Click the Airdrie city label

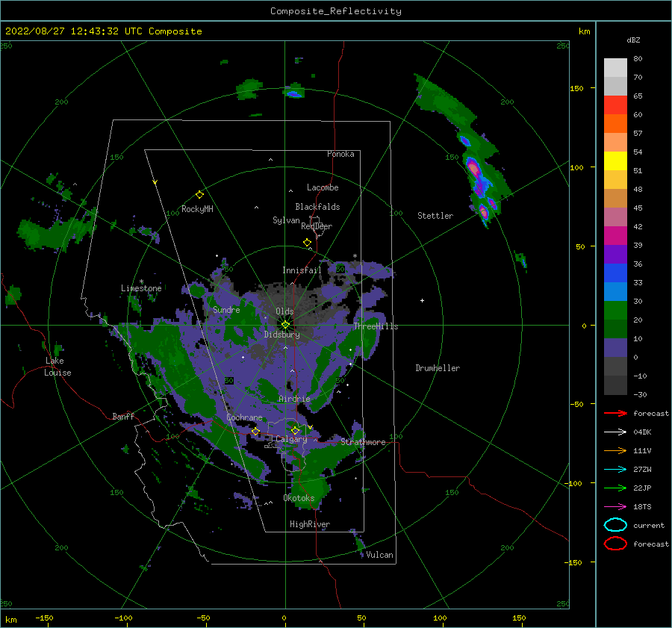click(294, 399)
